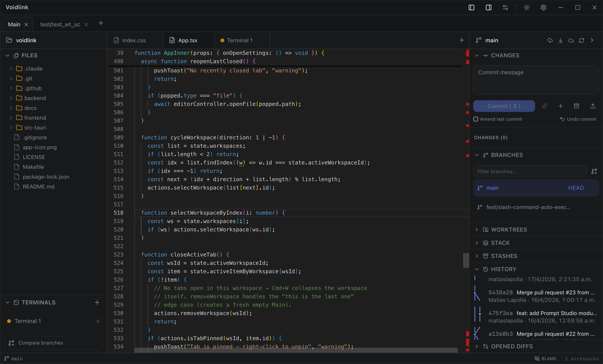This screenshot has height=364, width=603.
Task: Expand the src-tauri folder
Action: click(11, 128)
